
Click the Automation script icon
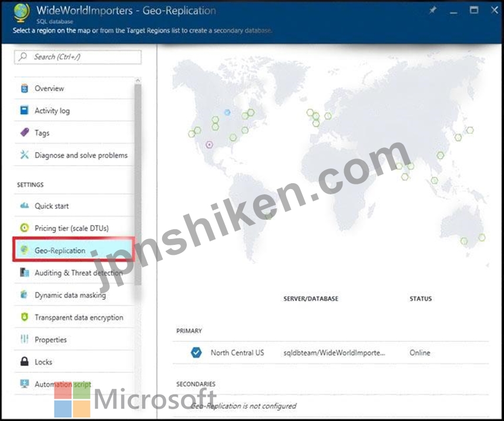click(25, 383)
